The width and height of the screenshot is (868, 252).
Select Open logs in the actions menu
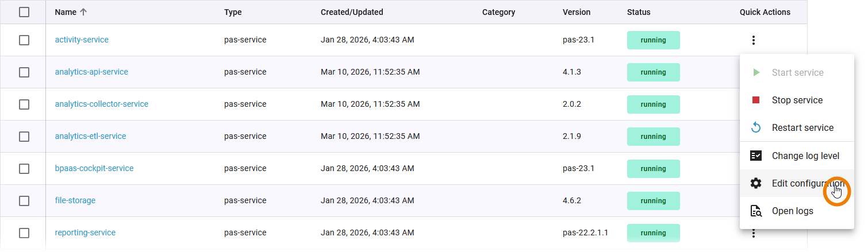click(x=792, y=211)
